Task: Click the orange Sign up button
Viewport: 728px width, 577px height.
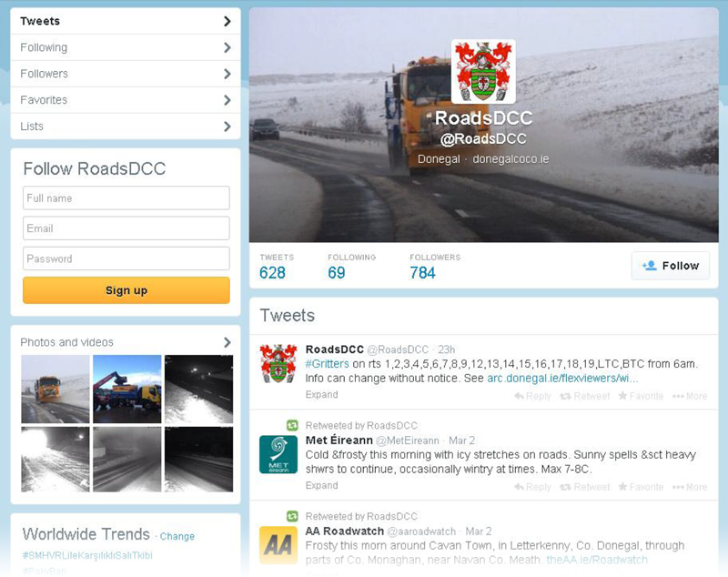Action: click(126, 290)
